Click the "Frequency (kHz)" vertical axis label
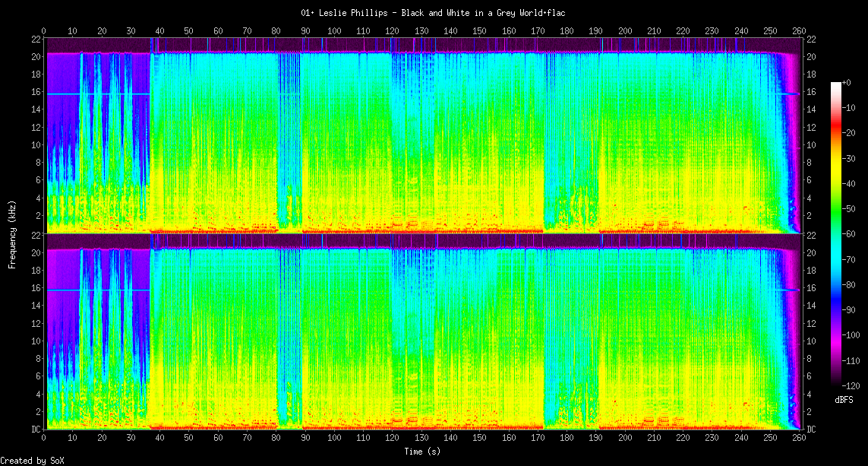This screenshot has width=868, height=466. [x=12, y=233]
